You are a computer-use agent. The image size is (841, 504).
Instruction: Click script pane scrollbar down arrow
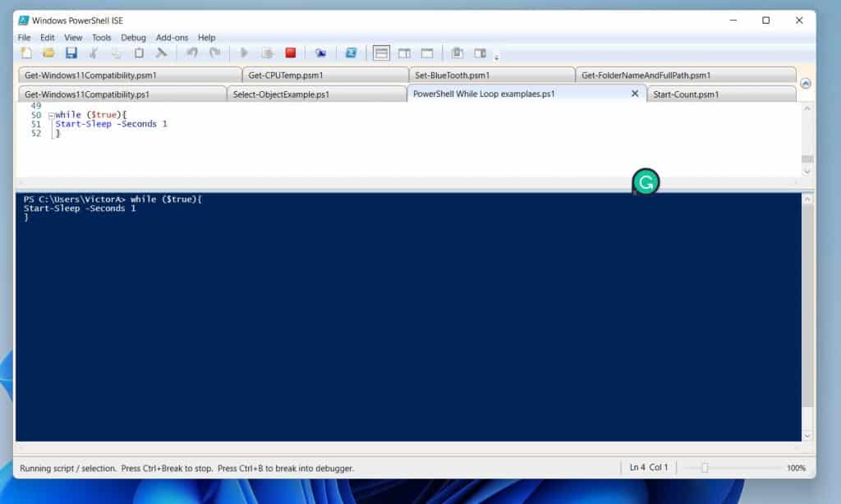(807, 172)
